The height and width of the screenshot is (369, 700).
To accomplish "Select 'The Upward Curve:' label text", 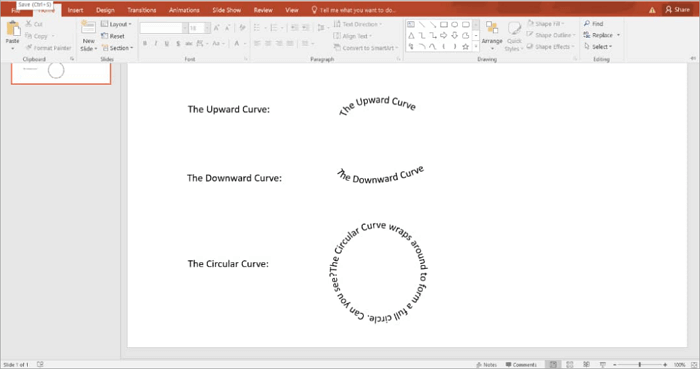I will pyautogui.click(x=229, y=109).
